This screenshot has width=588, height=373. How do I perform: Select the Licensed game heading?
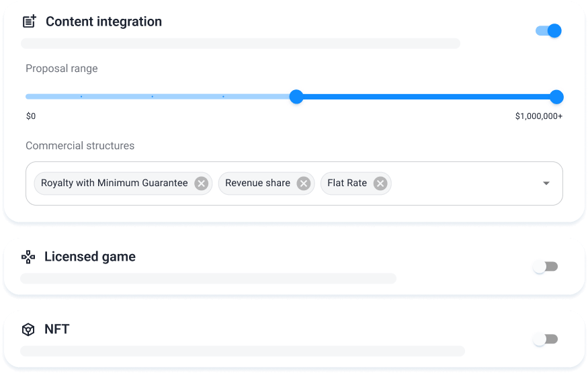click(x=90, y=257)
